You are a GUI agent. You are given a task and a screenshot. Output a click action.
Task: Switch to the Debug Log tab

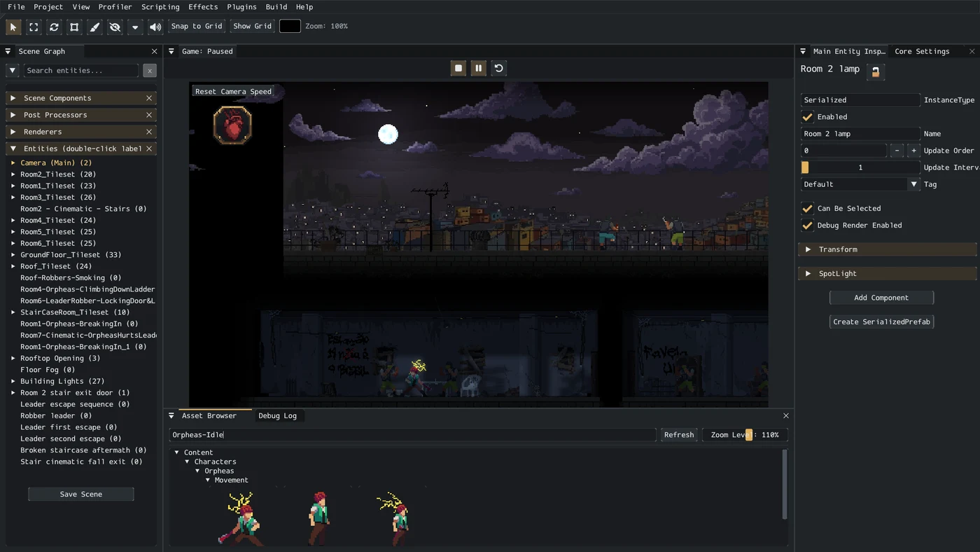(x=277, y=415)
